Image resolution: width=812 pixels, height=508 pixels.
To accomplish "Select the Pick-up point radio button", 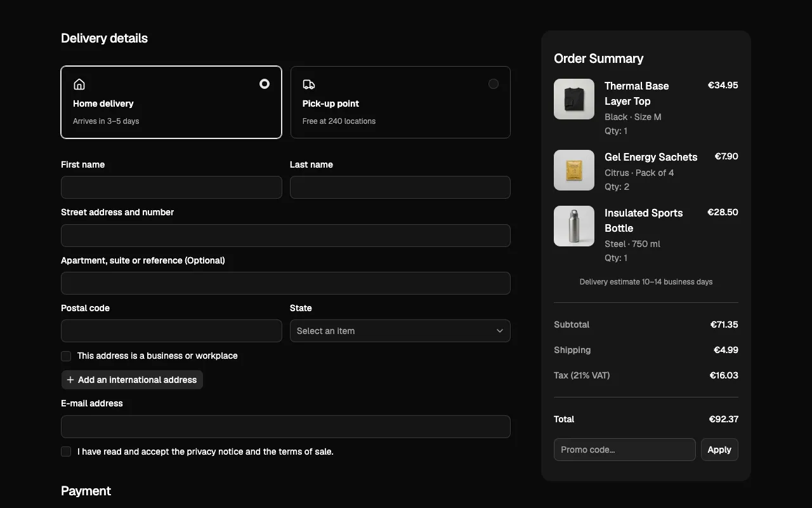I will tap(494, 84).
